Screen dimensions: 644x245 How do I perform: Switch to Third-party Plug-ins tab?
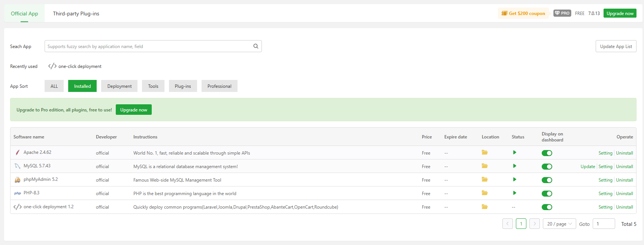click(x=76, y=14)
